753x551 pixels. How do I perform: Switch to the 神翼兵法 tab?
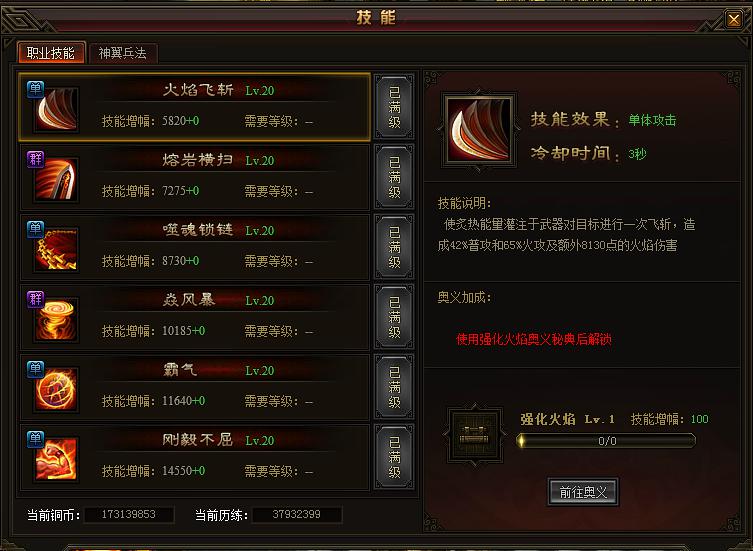pyautogui.click(x=123, y=52)
